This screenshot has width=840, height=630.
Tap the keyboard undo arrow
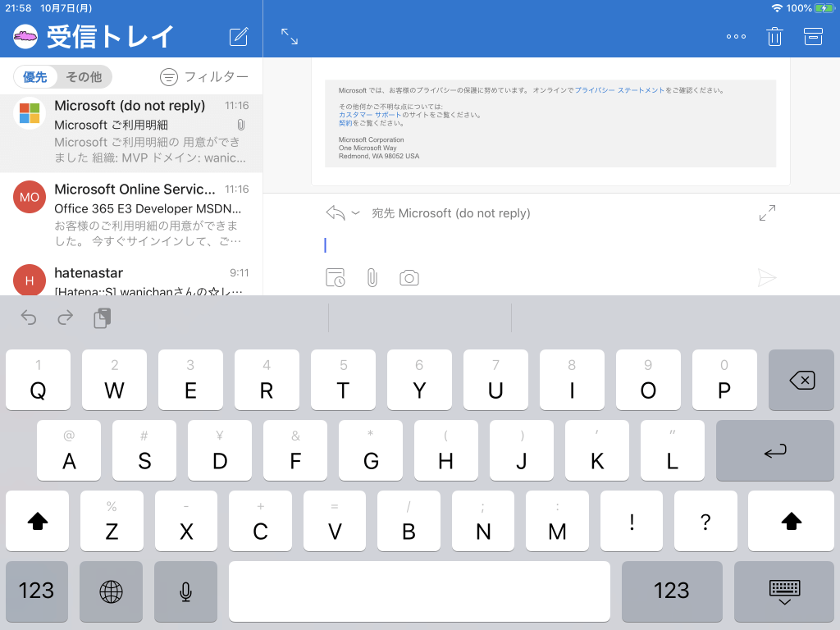29,317
